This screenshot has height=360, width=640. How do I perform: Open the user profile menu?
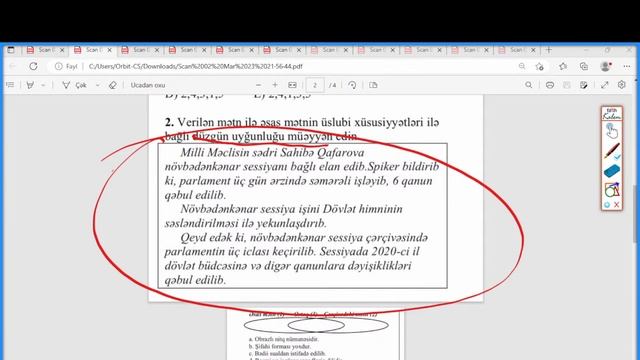606,66
